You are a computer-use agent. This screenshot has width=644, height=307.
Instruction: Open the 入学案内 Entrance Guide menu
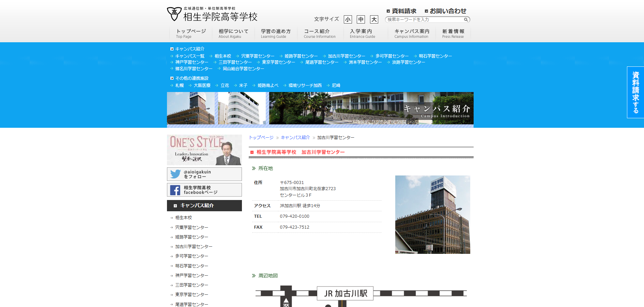[362, 33]
